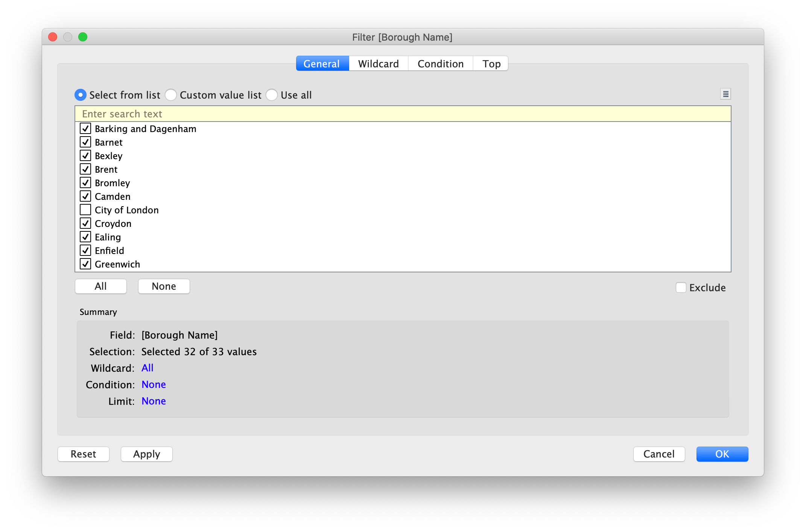The height and width of the screenshot is (532, 806).
Task: Click the Enter search text field
Action: point(403,114)
